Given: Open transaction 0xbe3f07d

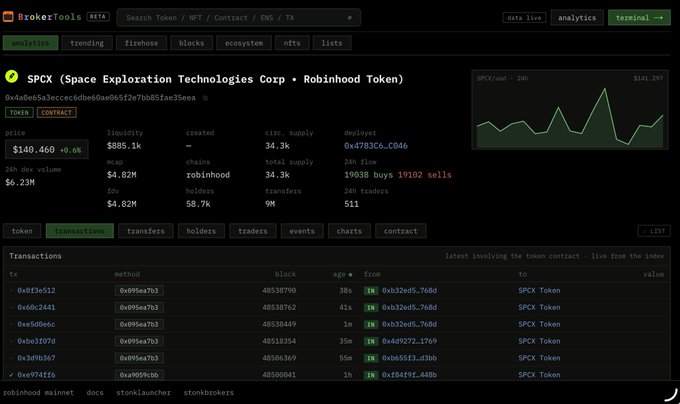Looking at the screenshot, I should click(36, 342).
